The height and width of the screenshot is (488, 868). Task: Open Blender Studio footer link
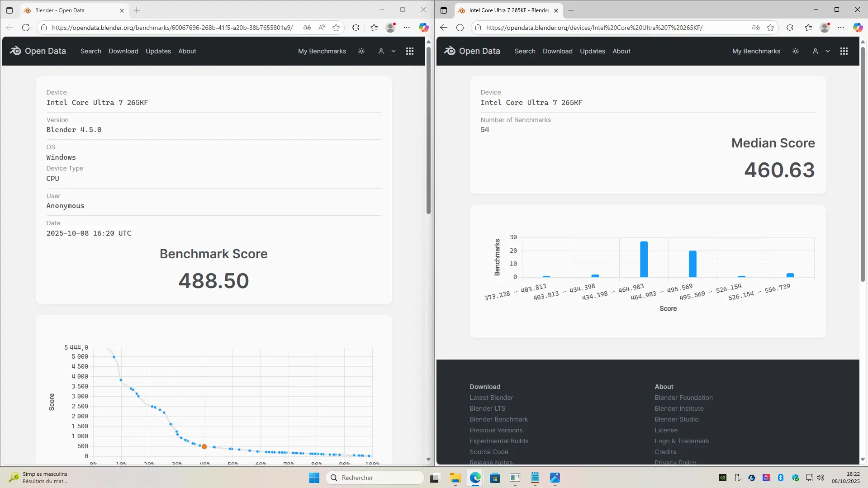click(x=676, y=419)
